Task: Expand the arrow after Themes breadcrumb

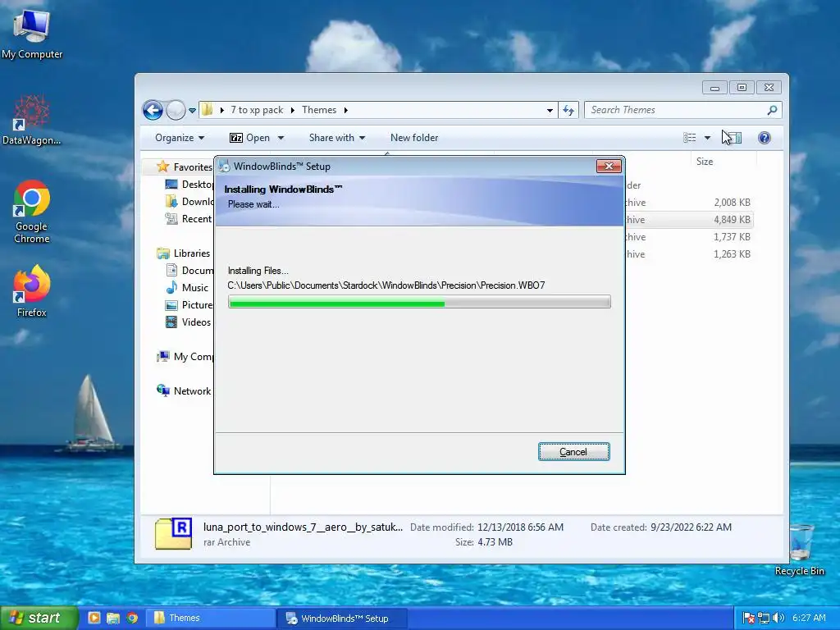Action: click(345, 111)
